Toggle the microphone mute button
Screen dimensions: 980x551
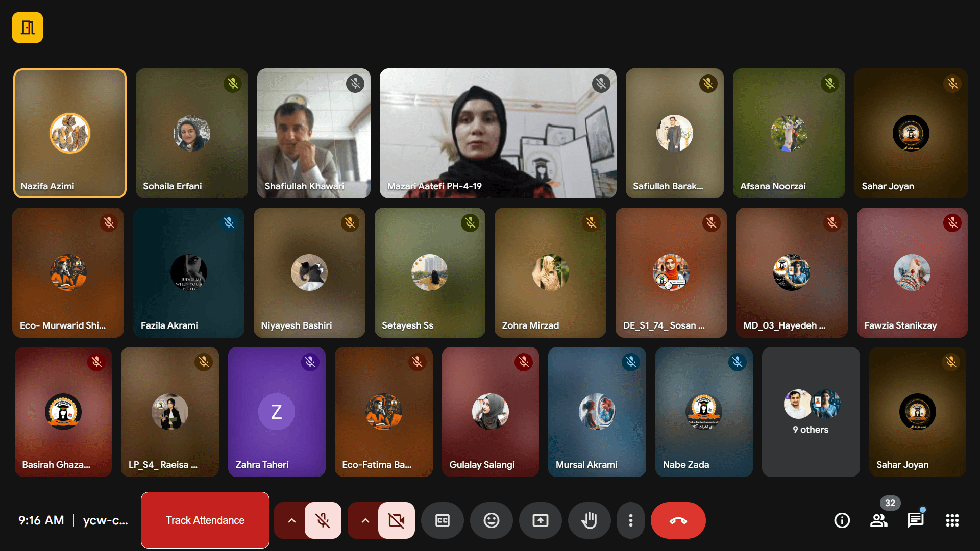pos(323,520)
